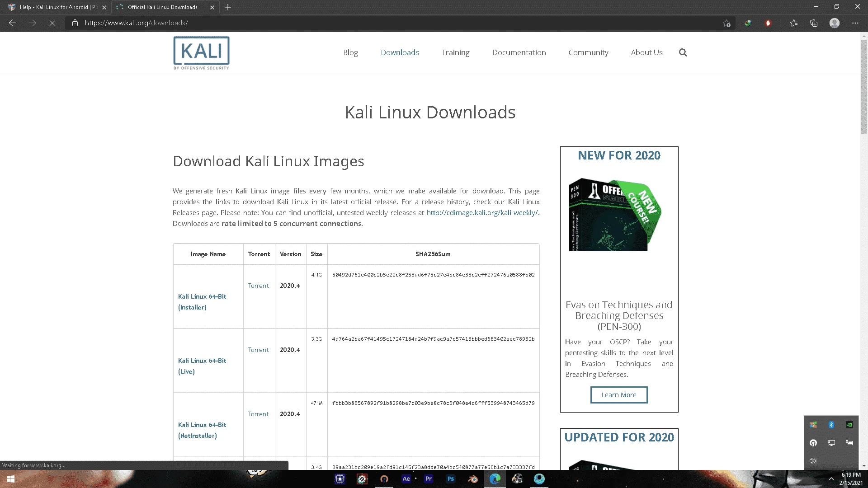Image resolution: width=868 pixels, height=488 pixels.
Task: Click the SHA256Sum column header
Action: pyautogui.click(x=433, y=254)
